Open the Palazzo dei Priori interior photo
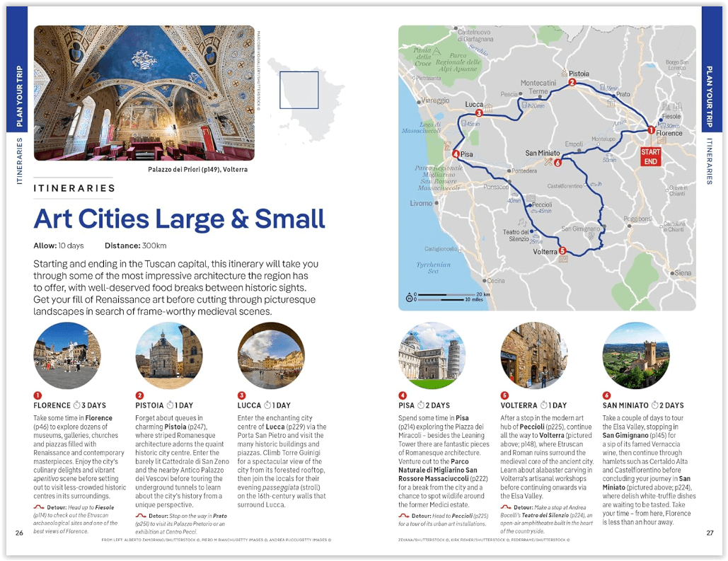728x561 pixels. point(144,93)
